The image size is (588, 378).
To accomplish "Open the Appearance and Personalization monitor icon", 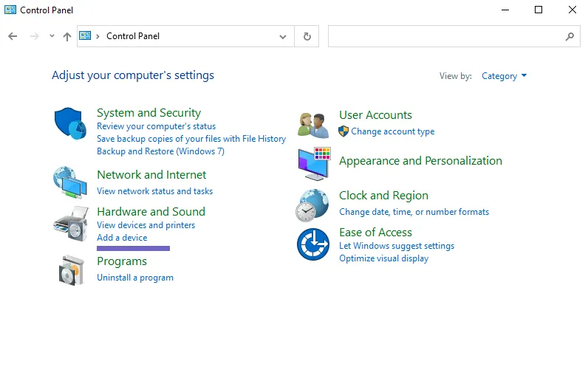I will pyautogui.click(x=314, y=164).
